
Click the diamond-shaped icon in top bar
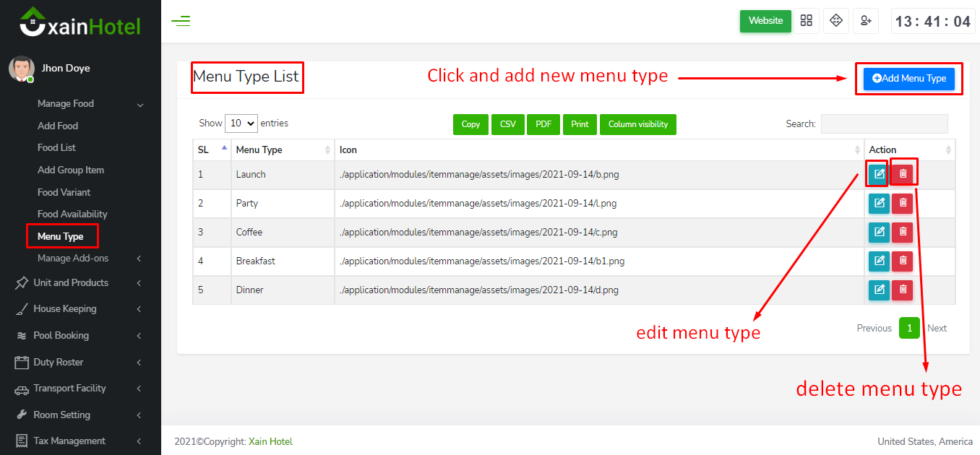(836, 21)
